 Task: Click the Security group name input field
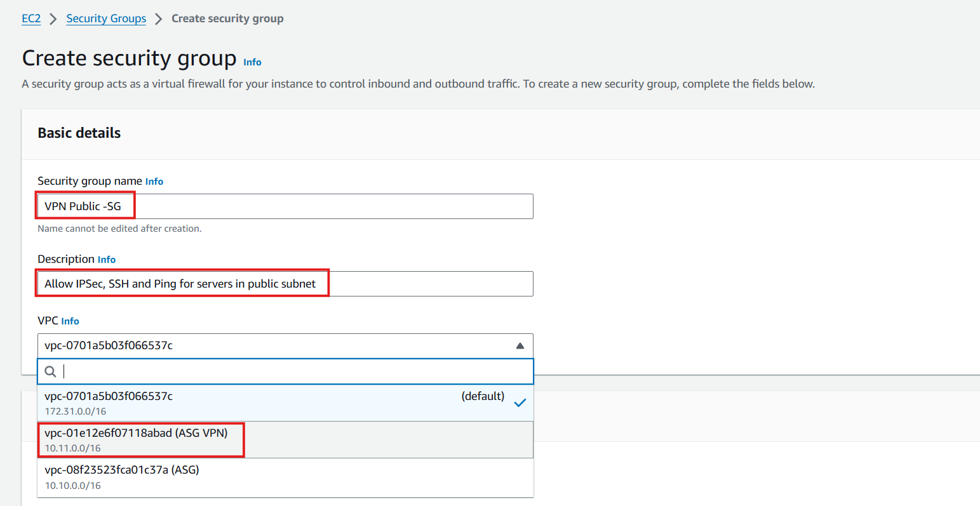[285, 206]
